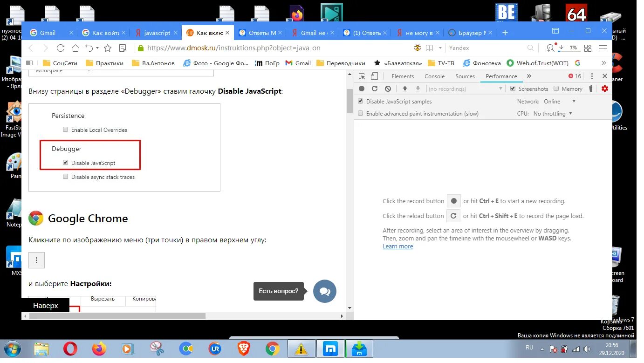The height and width of the screenshot is (363, 644).
Task: Open a new tab with the plus button
Action: (505, 33)
